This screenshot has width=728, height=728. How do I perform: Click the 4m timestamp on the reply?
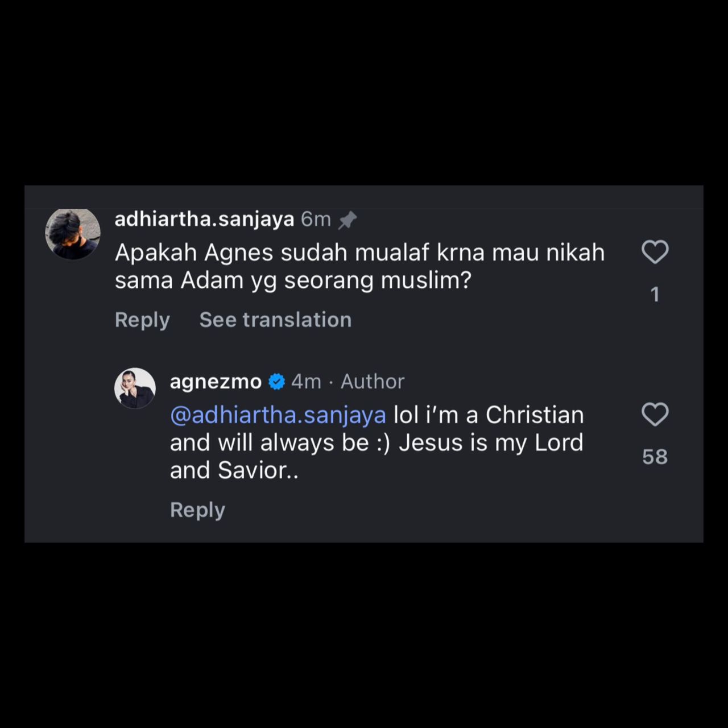click(306, 382)
